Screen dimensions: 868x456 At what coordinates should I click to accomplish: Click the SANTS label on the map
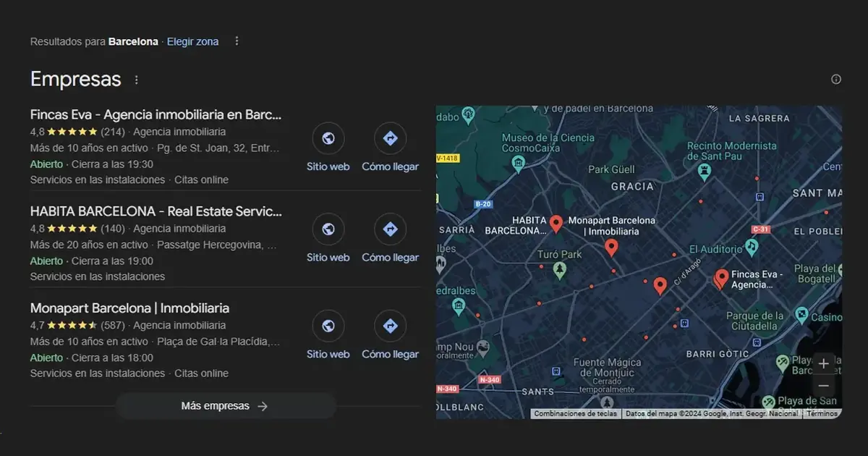537,392
